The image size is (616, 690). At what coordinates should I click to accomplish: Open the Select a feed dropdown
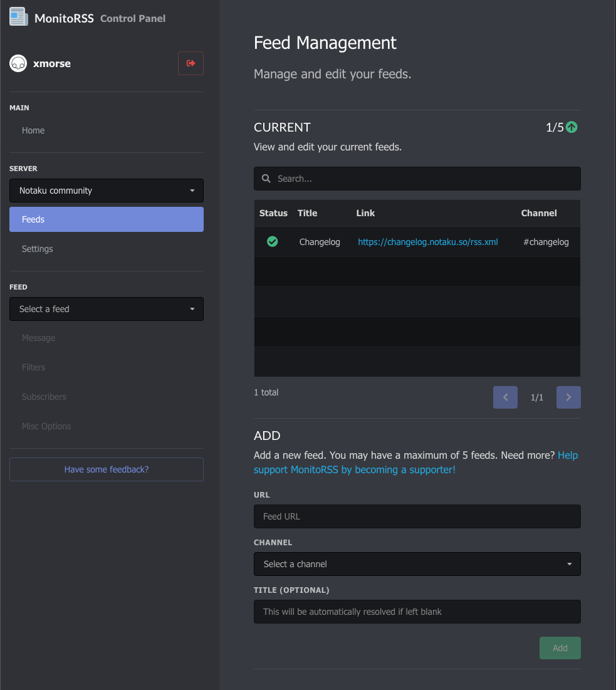pos(106,309)
